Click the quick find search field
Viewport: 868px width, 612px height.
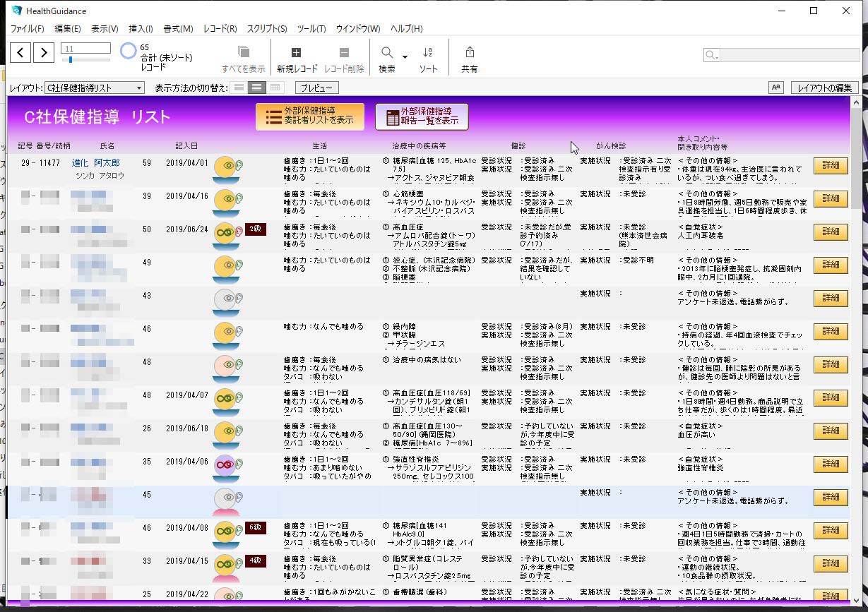(787, 55)
